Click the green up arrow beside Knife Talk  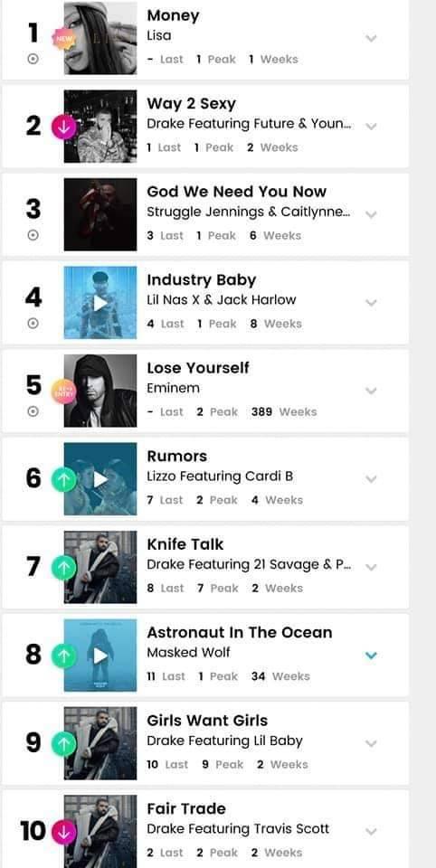pyautogui.click(x=63, y=568)
